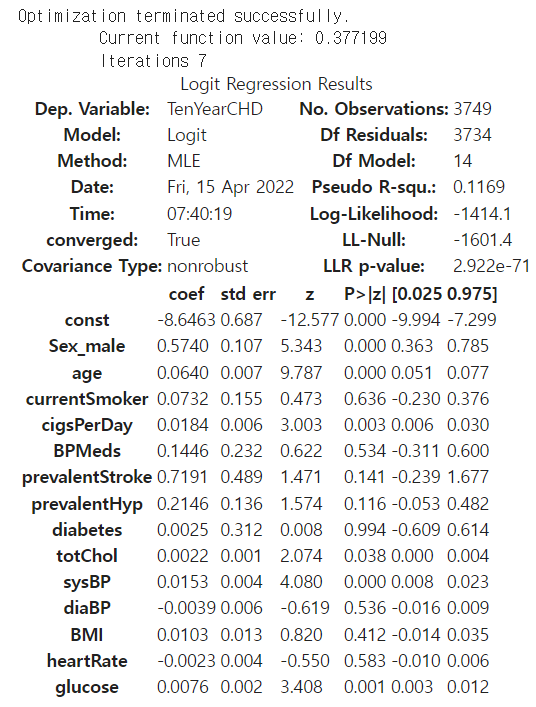The image size is (536, 707).
Task: Click the time value 07:40:19
Action: [x=199, y=214]
